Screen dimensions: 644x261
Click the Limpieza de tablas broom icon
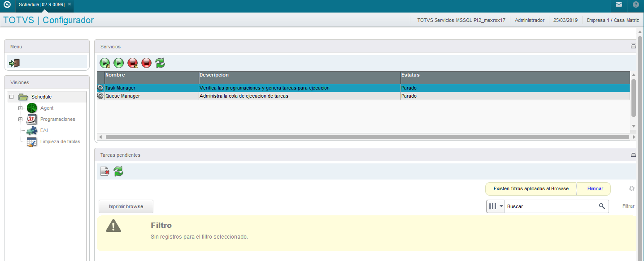(32, 142)
